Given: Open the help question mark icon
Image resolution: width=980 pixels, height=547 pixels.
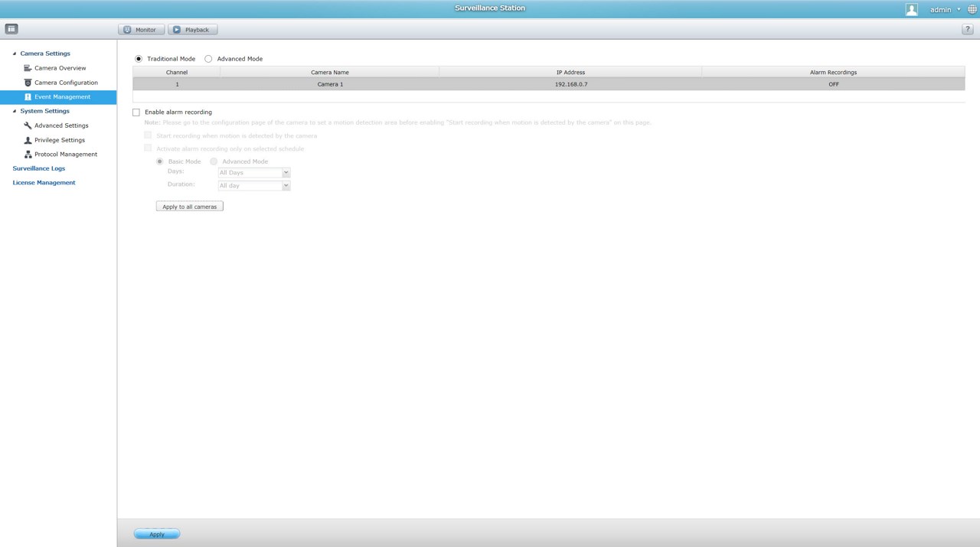Looking at the screenshot, I should (968, 29).
